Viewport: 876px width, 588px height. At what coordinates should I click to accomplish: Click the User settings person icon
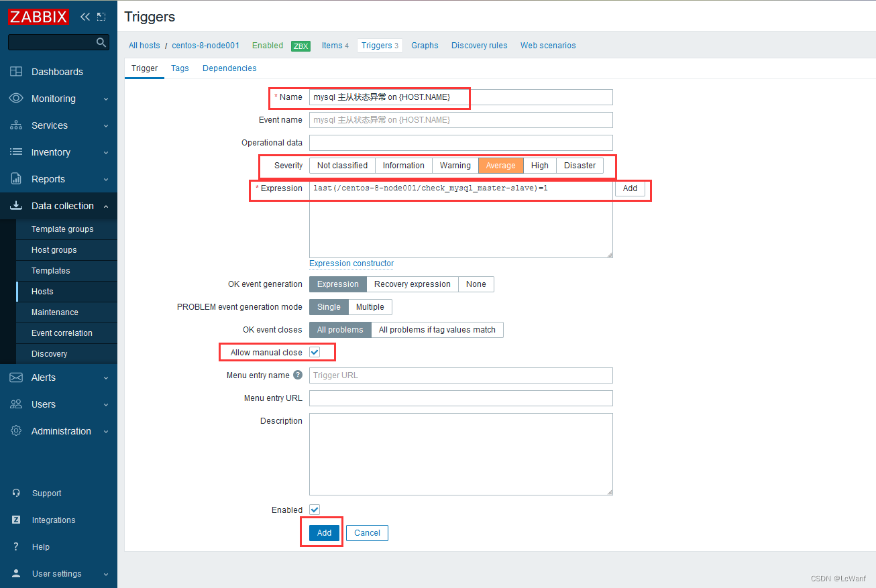[x=16, y=573]
